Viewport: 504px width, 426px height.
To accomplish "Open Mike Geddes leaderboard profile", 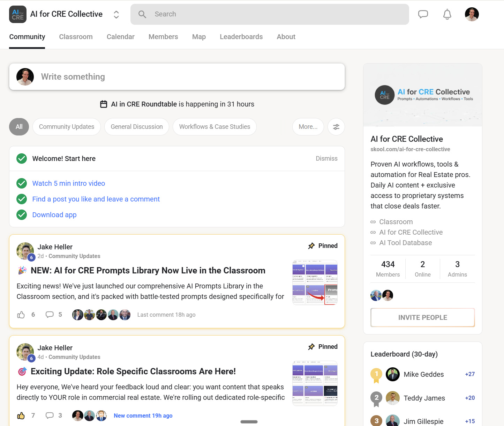I will pos(424,374).
